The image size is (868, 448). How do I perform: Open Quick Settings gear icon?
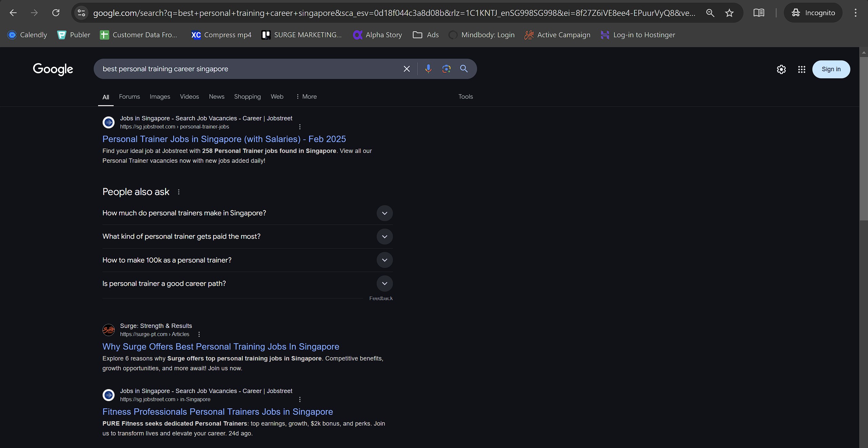781,70
